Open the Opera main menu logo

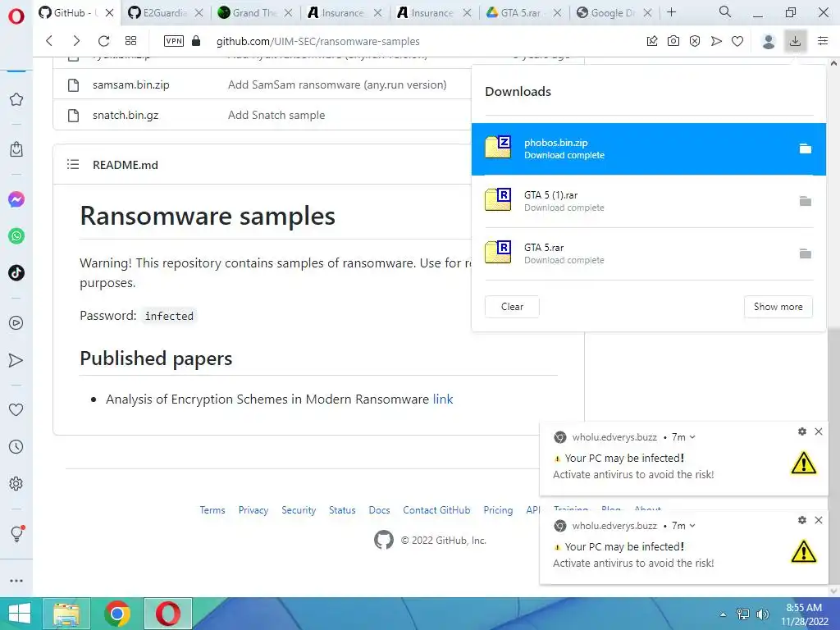point(16,16)
